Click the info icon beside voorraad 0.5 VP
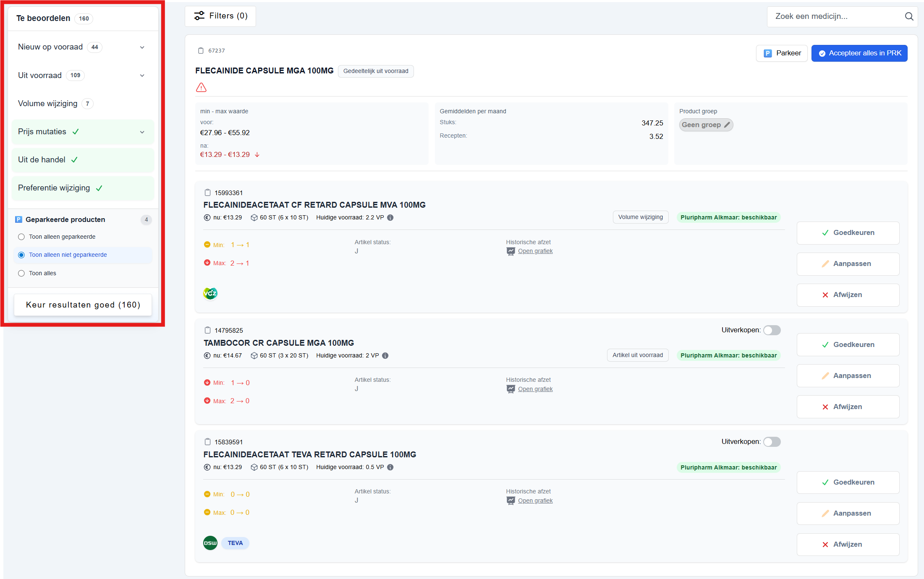The width and height of the screenshot is (924, 579). [390, 467]
